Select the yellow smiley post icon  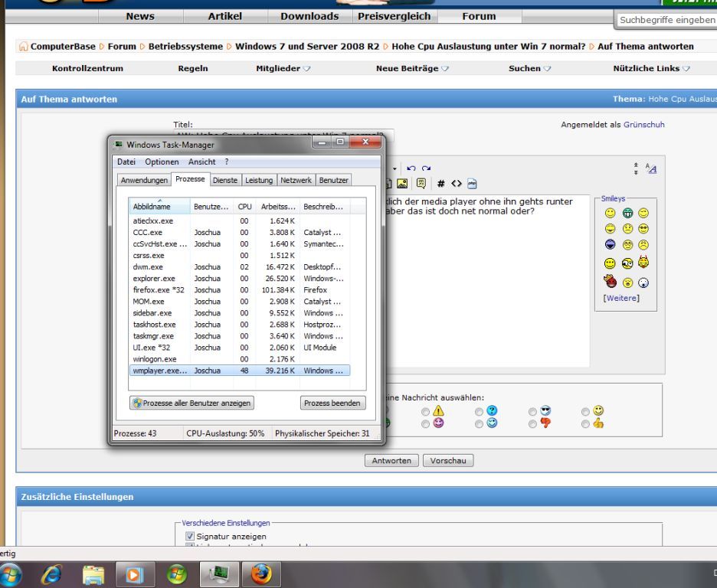coord(598,410)
